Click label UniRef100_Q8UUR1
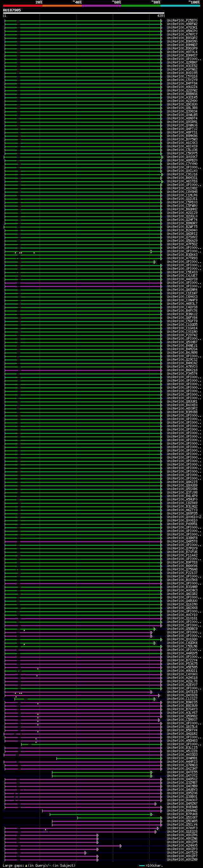The image size is (203, 868). [182, 402]
